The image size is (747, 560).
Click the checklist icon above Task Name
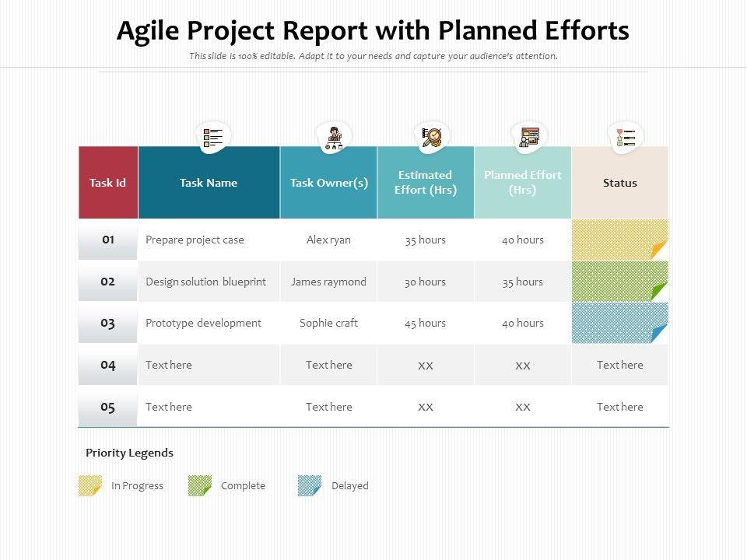[x=213, y=138]
